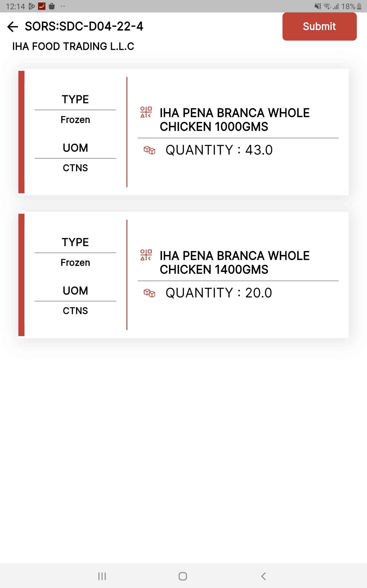
Task: Select IHA PENA BRANCA WHOLE CHICKEN 1400GMS
Action: [234, 263]
